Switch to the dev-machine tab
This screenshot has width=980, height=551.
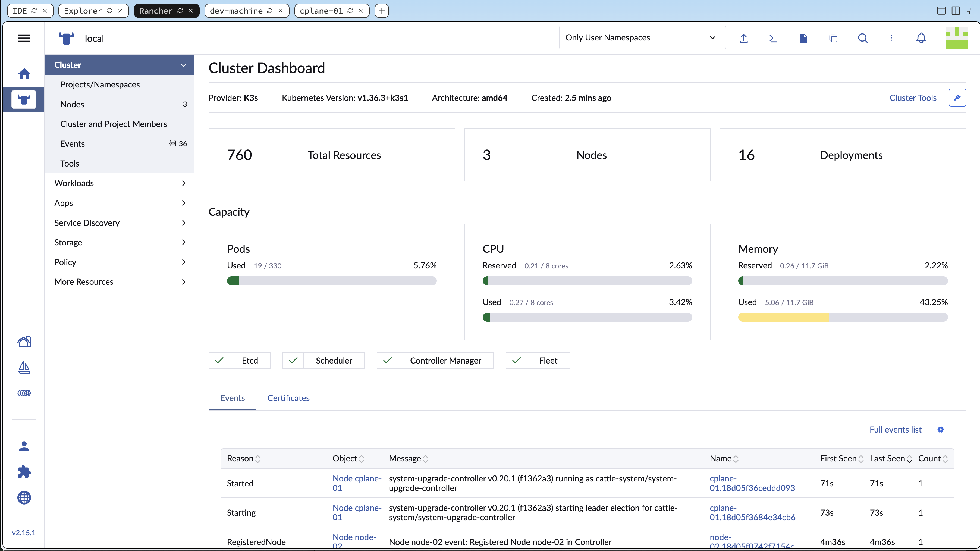236,11
